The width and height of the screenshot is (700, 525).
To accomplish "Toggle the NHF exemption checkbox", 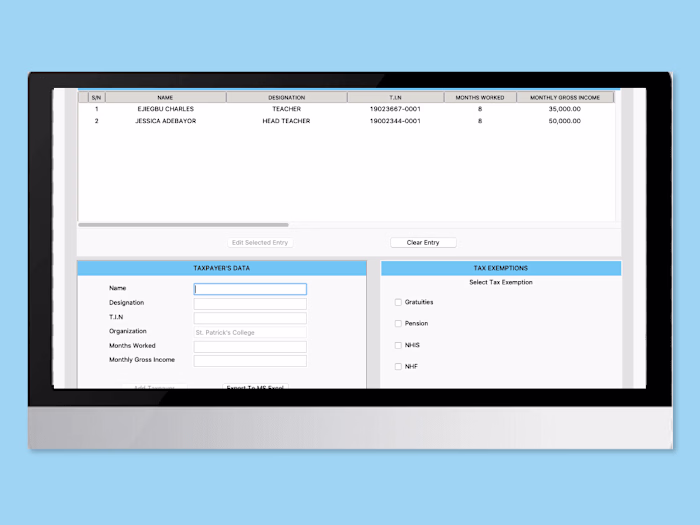I will [x=398, y=367].
